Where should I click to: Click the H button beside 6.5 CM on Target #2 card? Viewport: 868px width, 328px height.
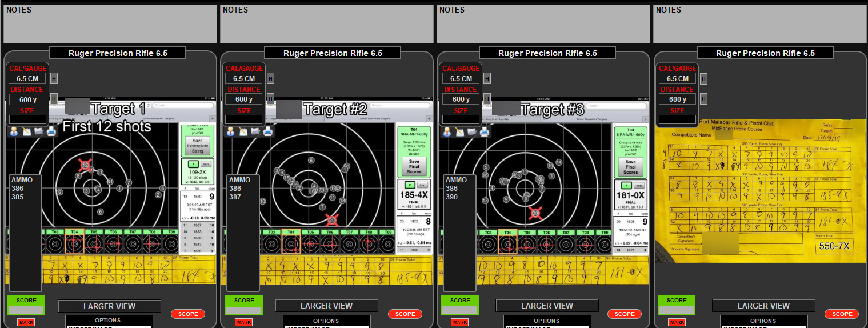pos(271,78)
